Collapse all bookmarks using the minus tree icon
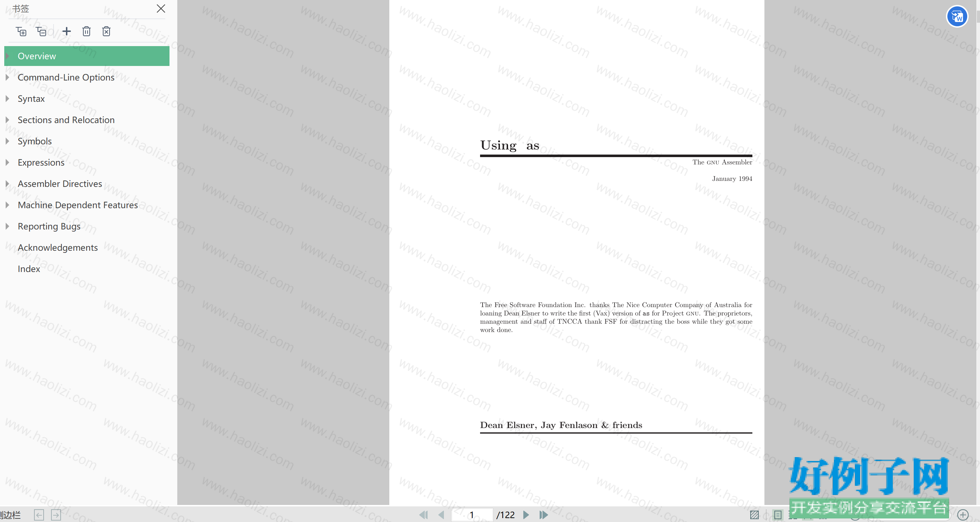Viewport: 980px width, 522px height. (41, 31)
